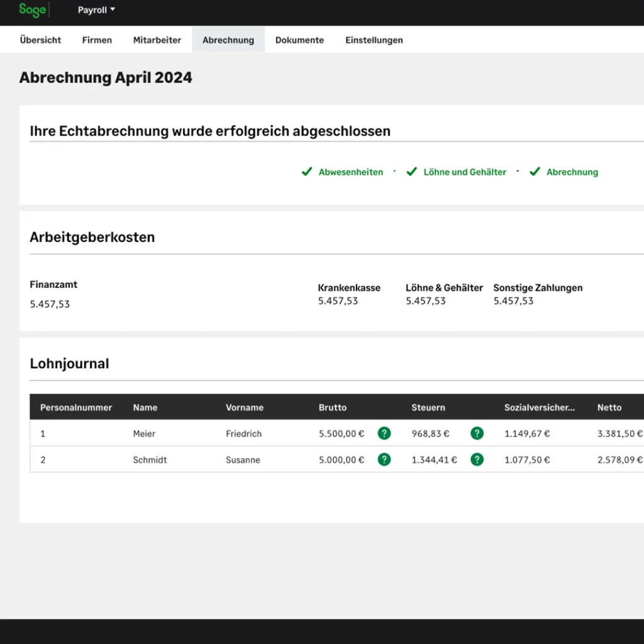The height and width of the screenshot is (644, 644).
Task: Click help icon beside Schmidt's Brutto amount
Action: [x=384, y=460]
